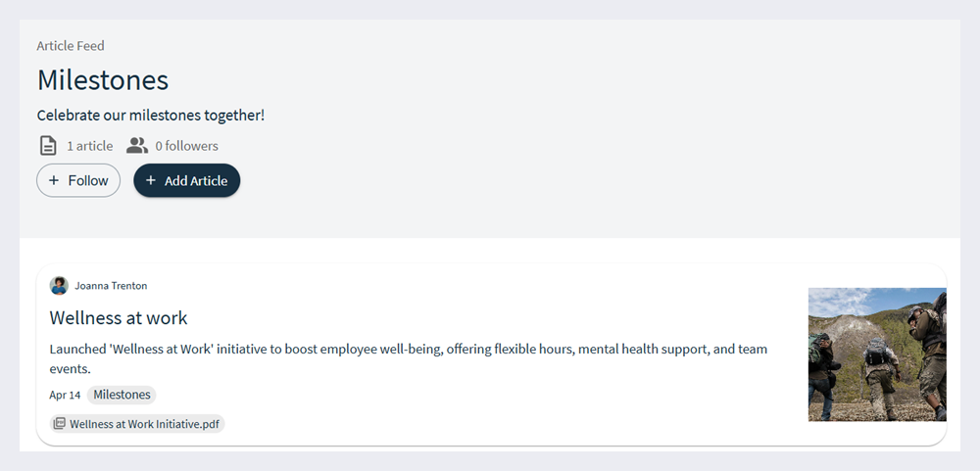Open the 'Wellness at work' article title

[119, 317]
